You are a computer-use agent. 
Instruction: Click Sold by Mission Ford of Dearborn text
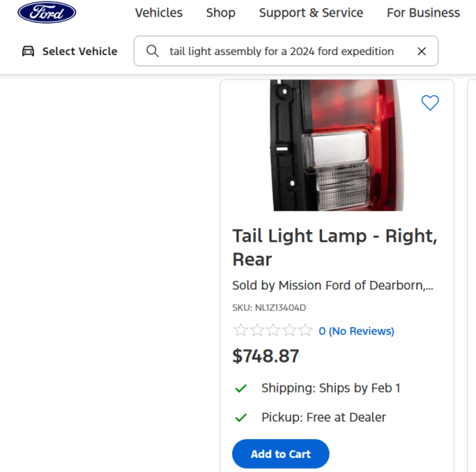[332, 286]
